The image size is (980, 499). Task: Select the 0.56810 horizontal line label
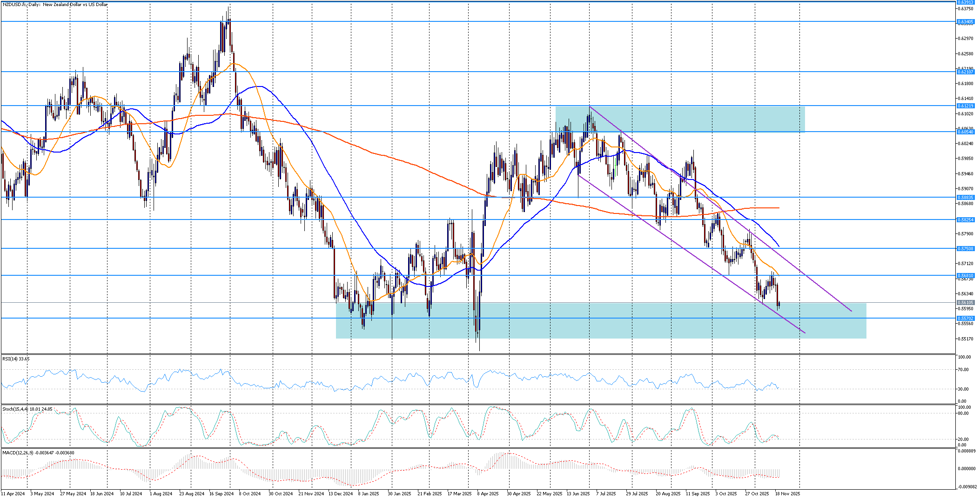(965, 276)
